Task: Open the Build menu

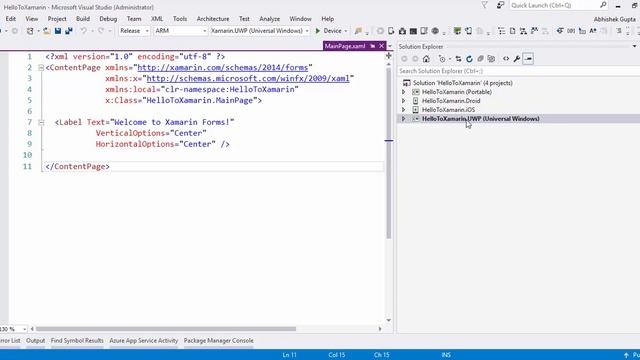Action: [83, 19]
